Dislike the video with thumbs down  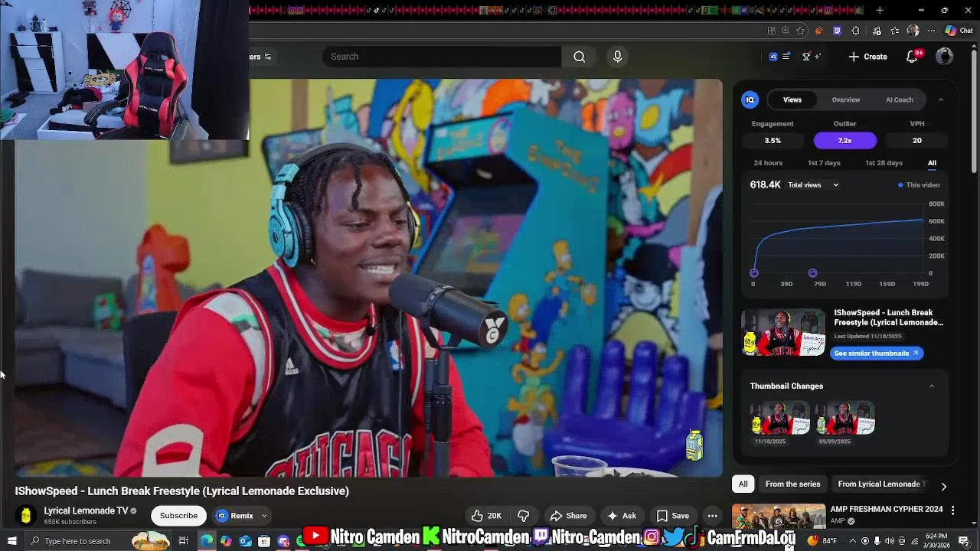pos(524,516)
